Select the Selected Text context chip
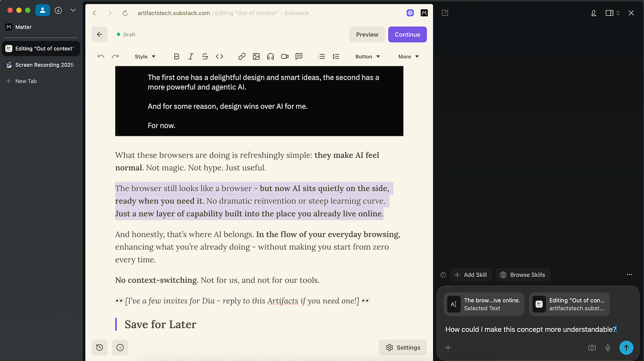The image size is (644, 361). (484, 304)
